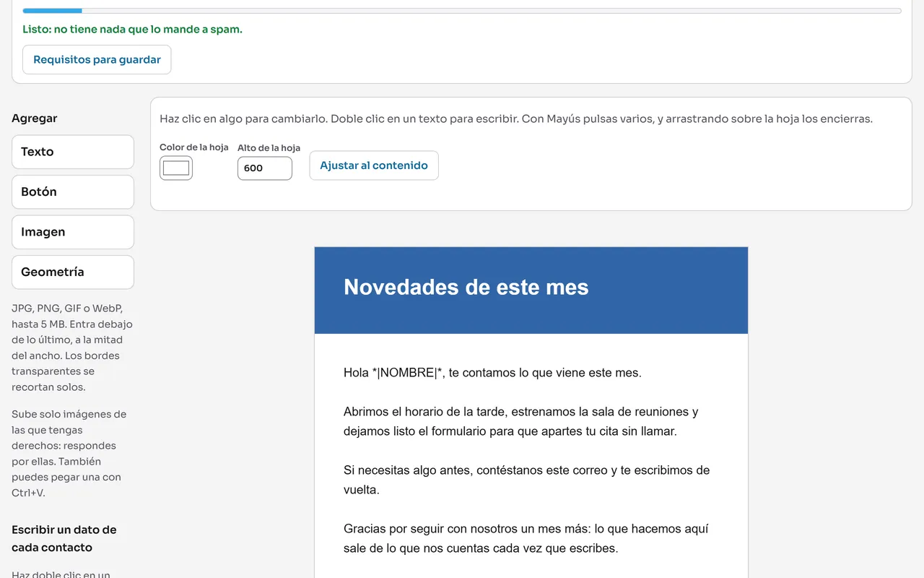Select the heading Novedades de este mes
Screen dimensions: 924x578
point(466,287)
